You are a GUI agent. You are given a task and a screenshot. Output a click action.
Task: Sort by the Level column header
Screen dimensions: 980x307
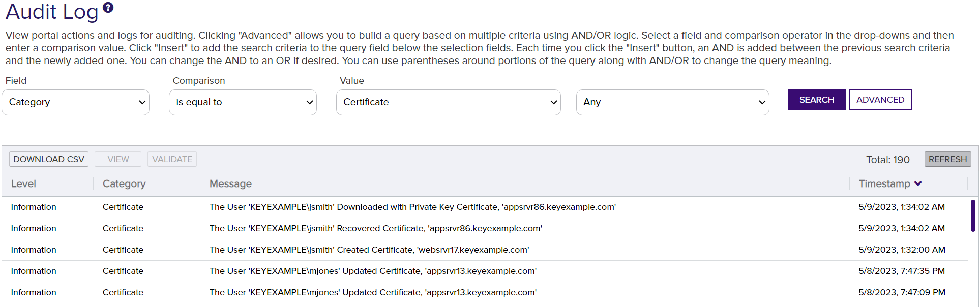click(x=23, y=183)
